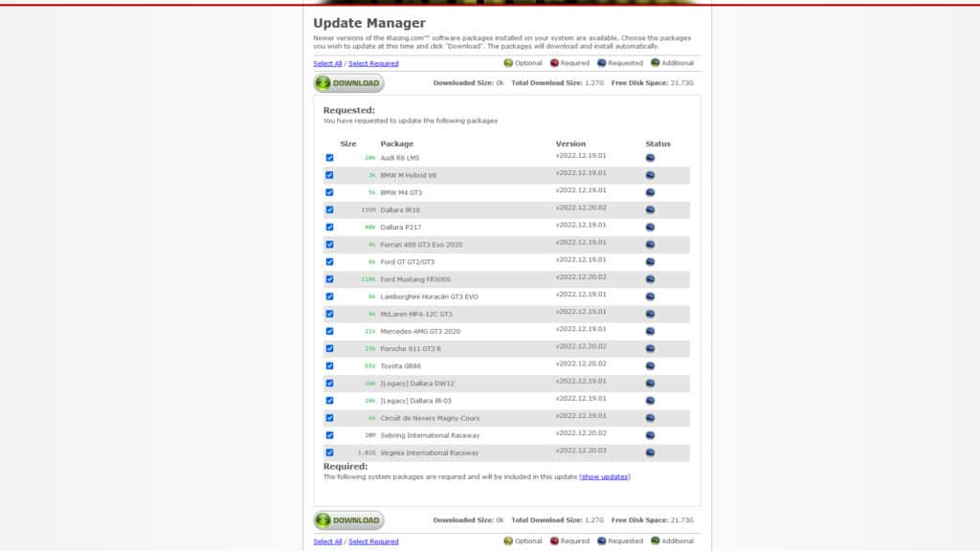Click status icon for Circuit de Nevers Magny-Cours
The width and height of the screenshot is (980, 551).
point(650,418)
